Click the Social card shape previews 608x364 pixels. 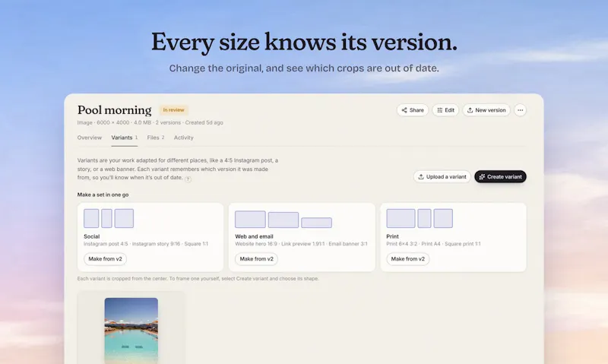109,218
